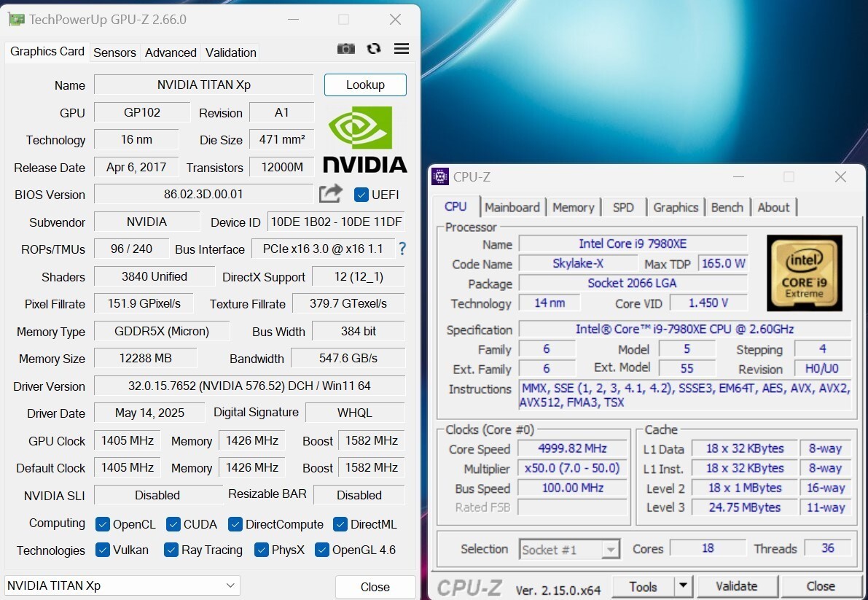Toggle the DirectML checkbox

point(340,524)
